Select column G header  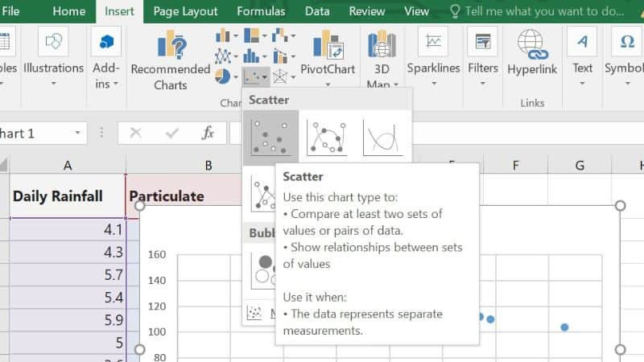pos(580,166)
